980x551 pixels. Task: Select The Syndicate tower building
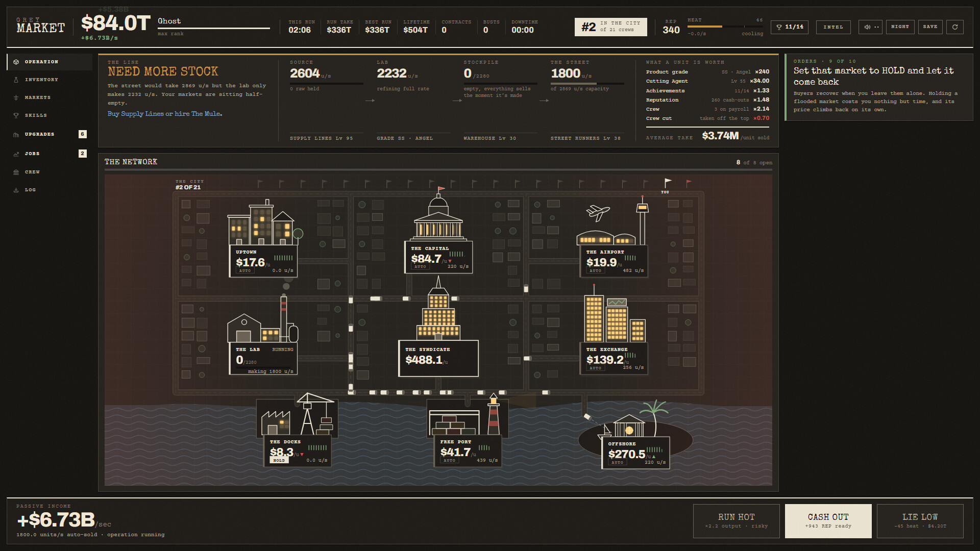[x=438, y=309]
